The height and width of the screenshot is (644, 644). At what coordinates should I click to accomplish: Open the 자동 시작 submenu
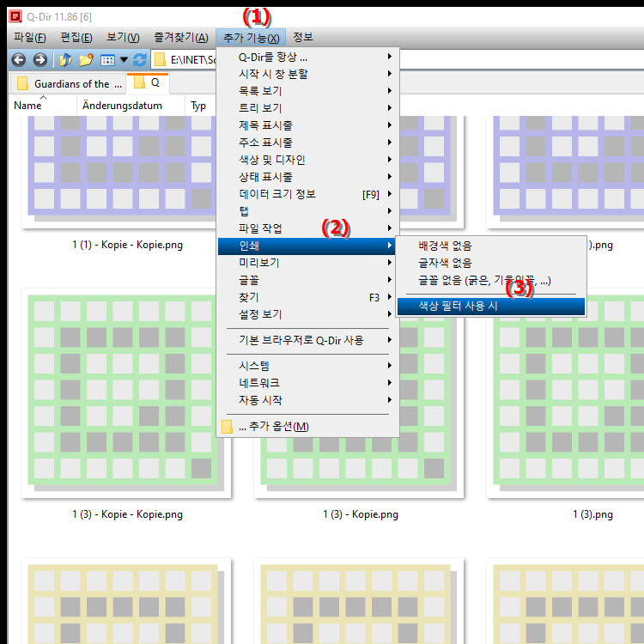[307, 400]
